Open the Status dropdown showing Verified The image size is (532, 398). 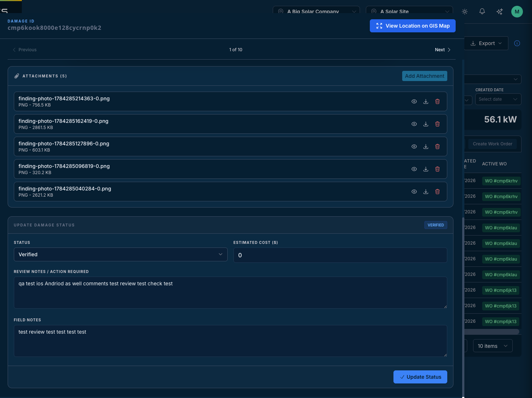click(121, 254)
